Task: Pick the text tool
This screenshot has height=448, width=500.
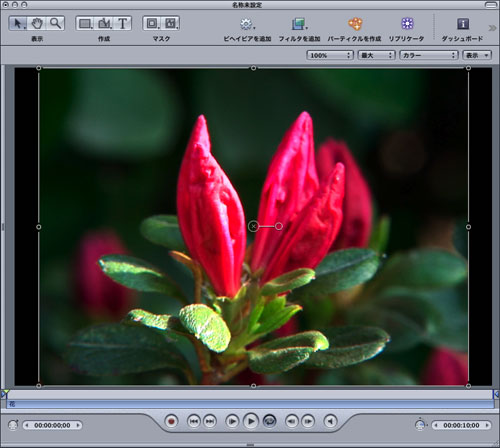Action: click(x=123, y=23)
